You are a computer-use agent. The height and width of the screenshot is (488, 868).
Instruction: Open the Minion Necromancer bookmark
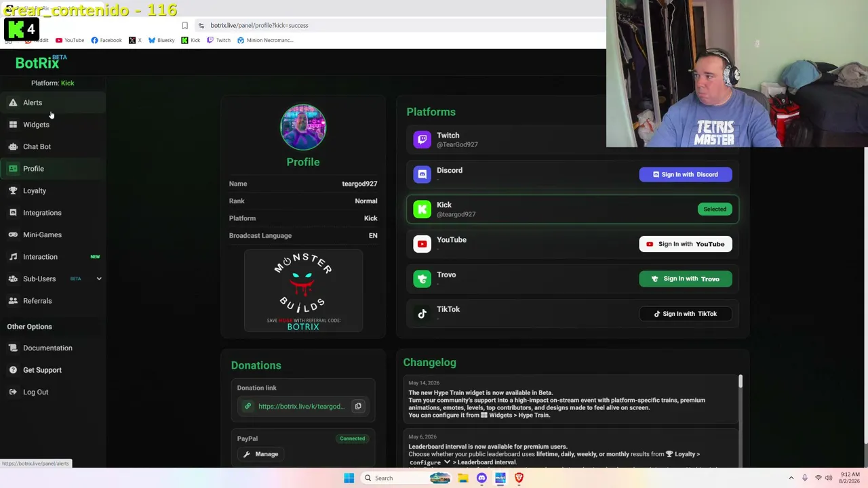(x=265, y=40)
